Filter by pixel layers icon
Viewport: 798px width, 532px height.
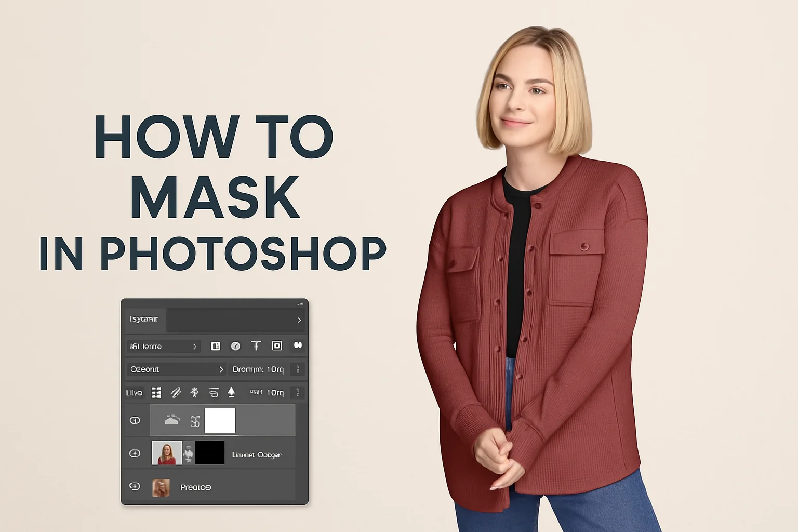point(216,346)
